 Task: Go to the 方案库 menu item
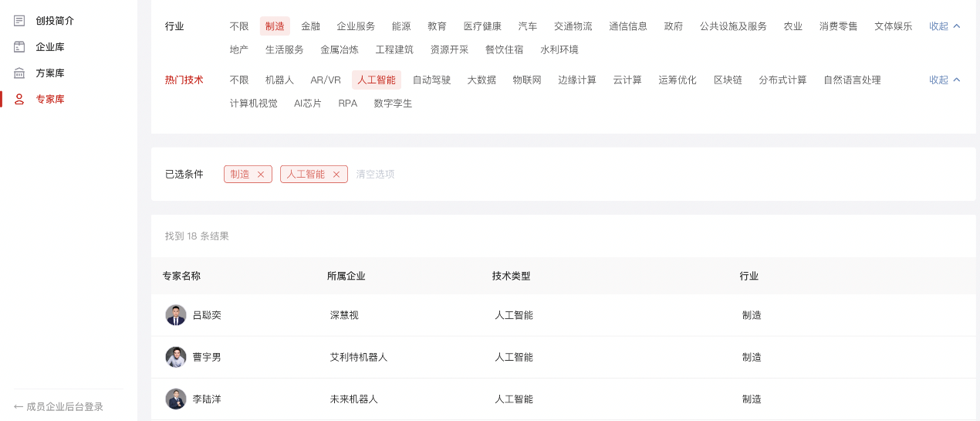coord(50,73)
